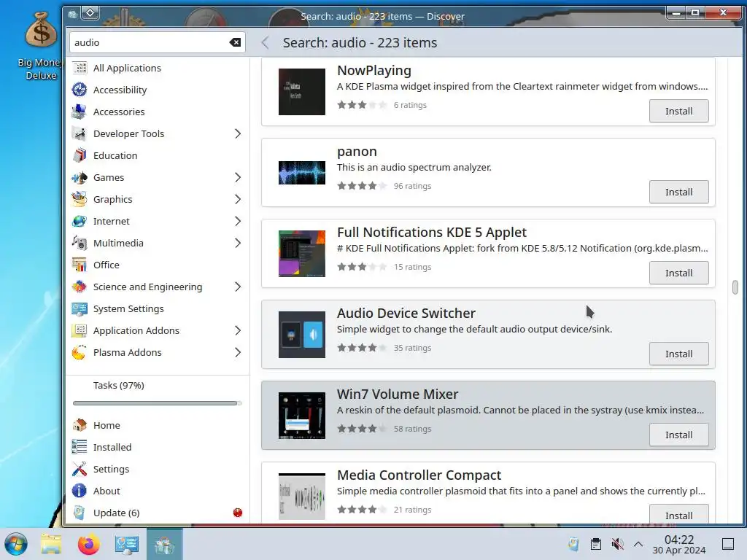Show hidden system tray icons arrow

click(638, 544)
